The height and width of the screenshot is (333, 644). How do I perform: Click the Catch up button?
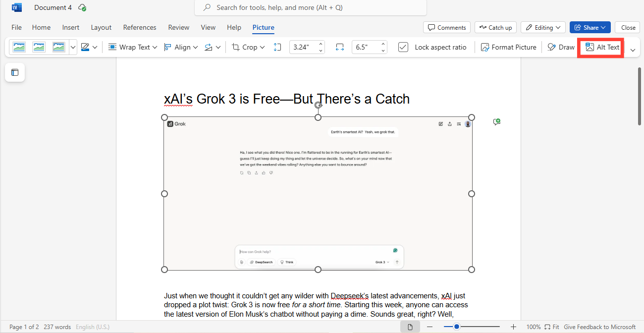pyautogui.click(x=495, y=27)
